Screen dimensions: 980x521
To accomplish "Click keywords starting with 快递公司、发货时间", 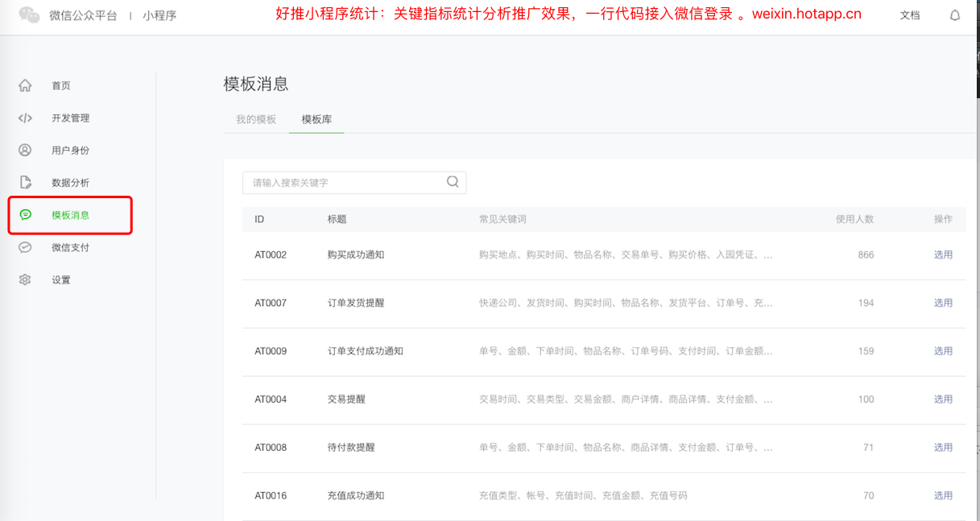I will coord(626,303).
